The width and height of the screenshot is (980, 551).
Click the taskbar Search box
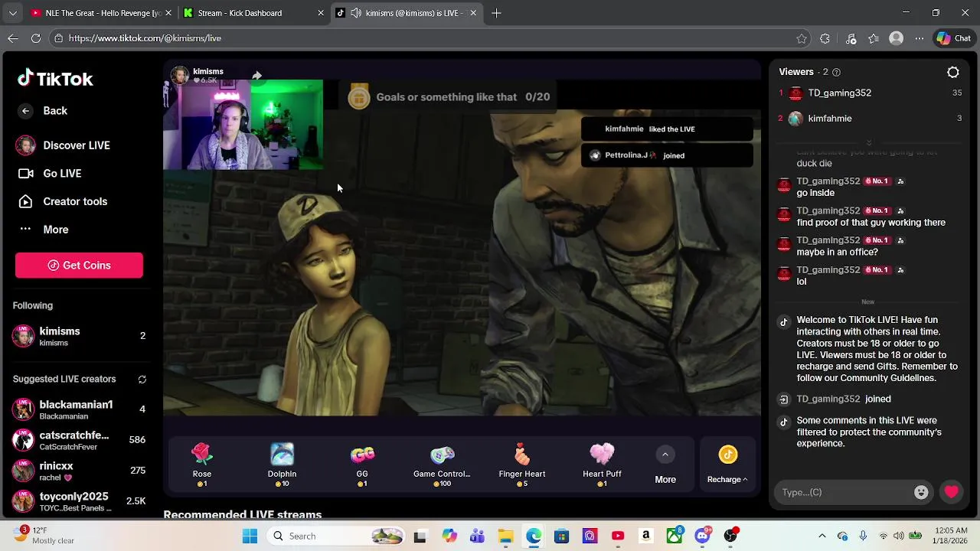[x=338, y=536]
